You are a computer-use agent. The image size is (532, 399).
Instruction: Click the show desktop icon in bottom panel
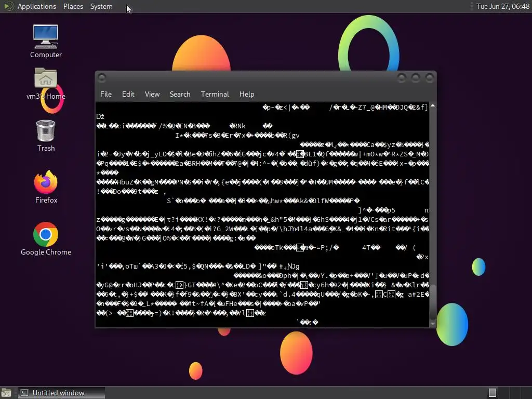[x=6, y=393]
